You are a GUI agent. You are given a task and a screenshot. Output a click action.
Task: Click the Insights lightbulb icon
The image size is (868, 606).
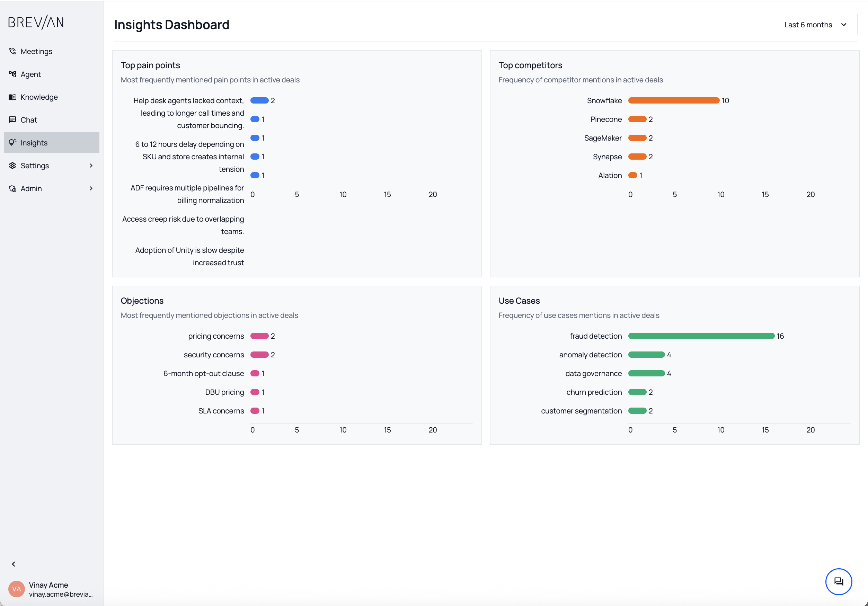click(x=12, y=143)
